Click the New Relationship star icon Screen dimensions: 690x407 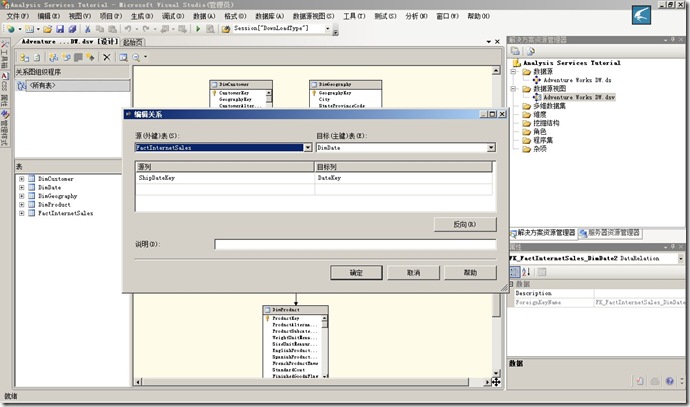coord(90,57)
